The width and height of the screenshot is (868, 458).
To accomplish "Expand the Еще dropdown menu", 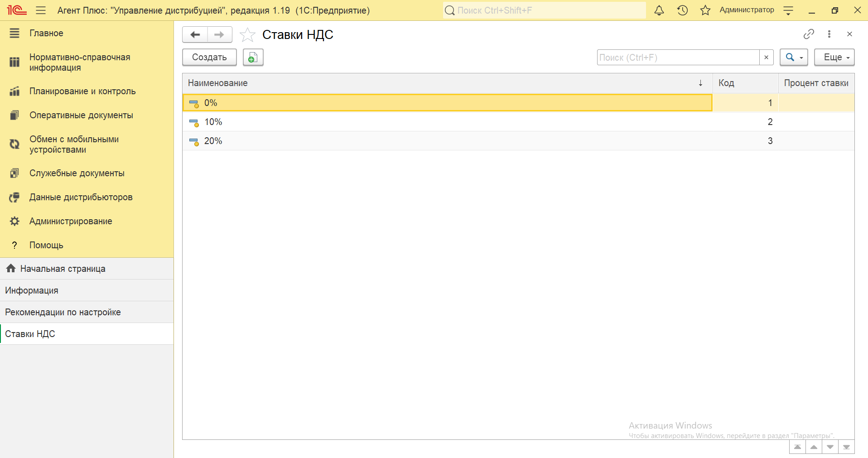I will pos(834,58).
